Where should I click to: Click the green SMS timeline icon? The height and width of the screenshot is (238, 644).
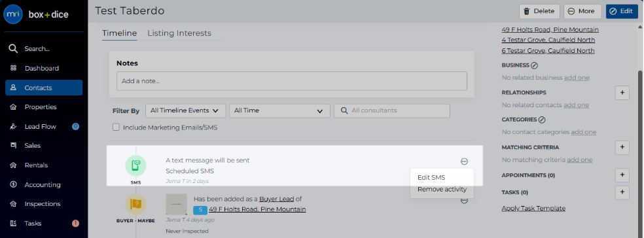135,165
